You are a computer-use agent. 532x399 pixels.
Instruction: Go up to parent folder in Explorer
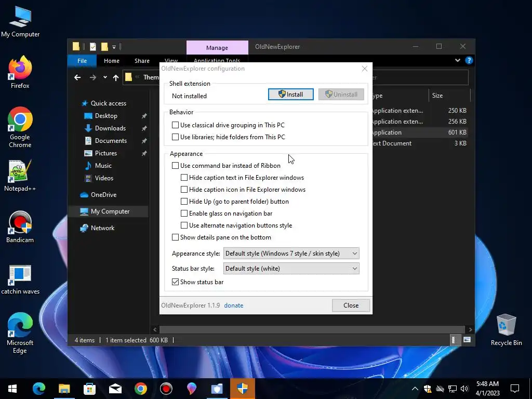[x=116, y=77]
